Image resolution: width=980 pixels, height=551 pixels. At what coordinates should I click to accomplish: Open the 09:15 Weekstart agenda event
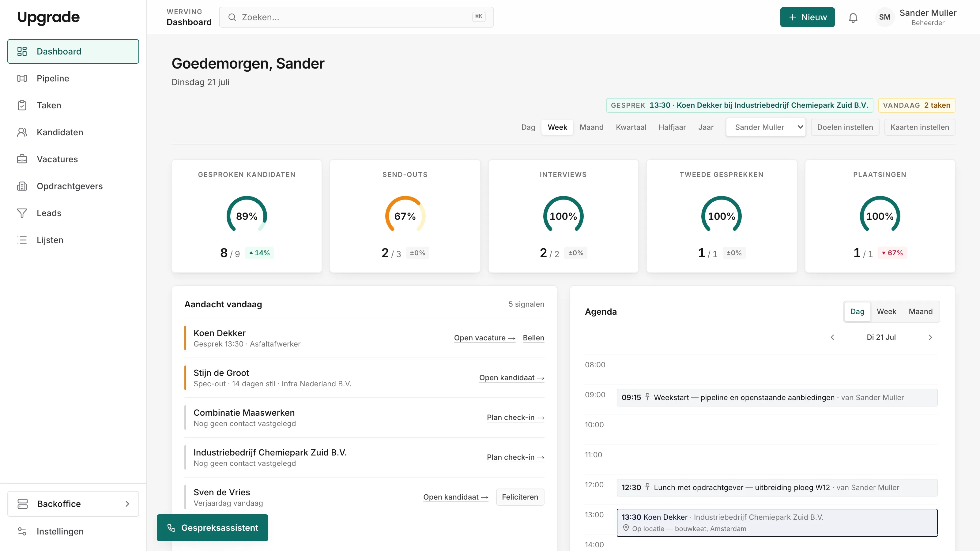[x=777, y=397]
